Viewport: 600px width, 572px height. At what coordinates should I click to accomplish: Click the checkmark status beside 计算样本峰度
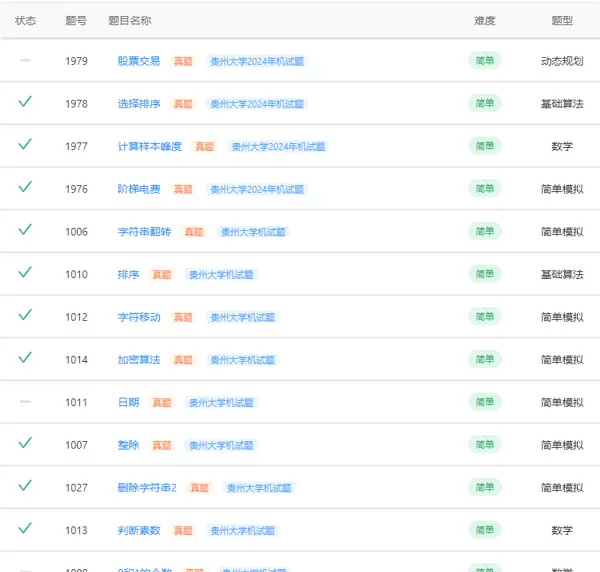point(25,145)
